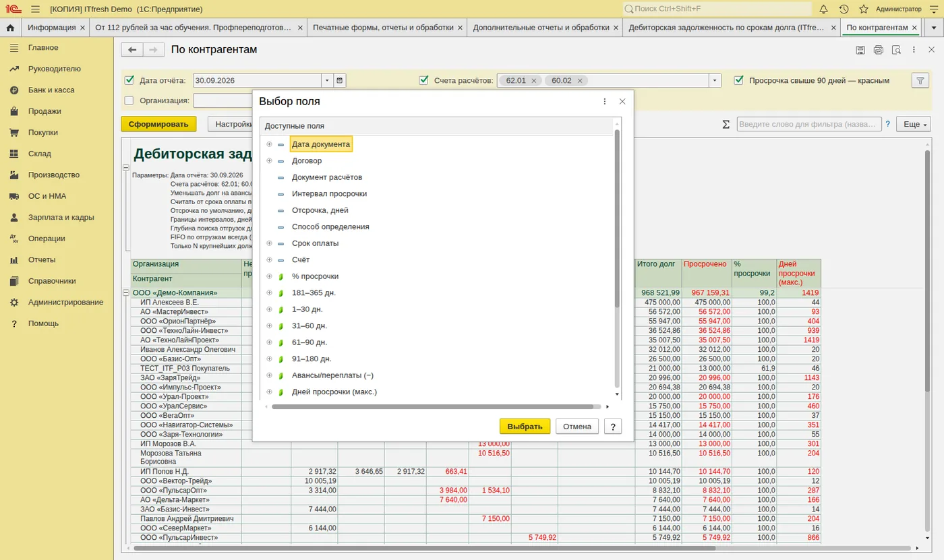The height and width of the screenshot is (560, 944).
Task: Click the filter funnel button
Action: [920, 80]
